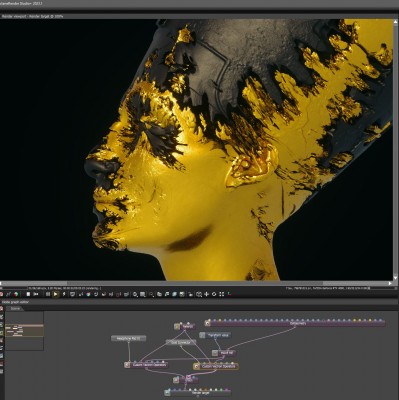The height and width of the screenshot is (400, 399).
Task: Toggle the world axis display icon
Action: [229, 294]
